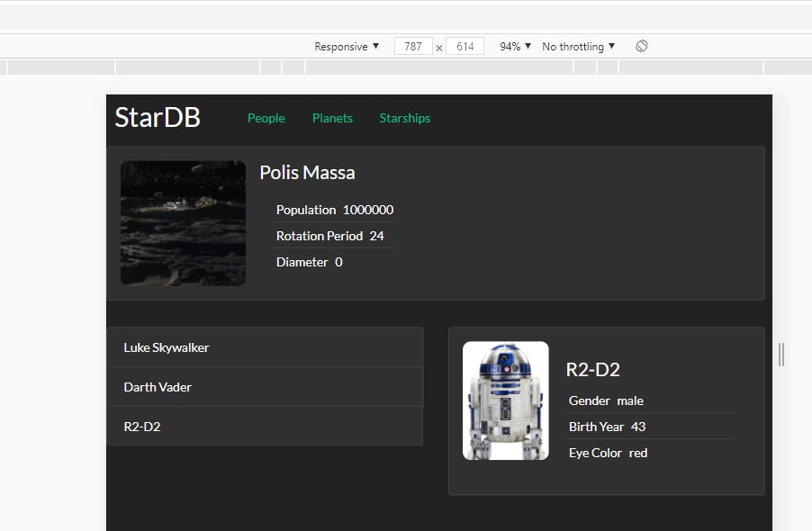Image resolution: width=812 pixels, height=531 pixels.
Task: Click the rotate device orientation icon
Action: (x=642, y=46)
